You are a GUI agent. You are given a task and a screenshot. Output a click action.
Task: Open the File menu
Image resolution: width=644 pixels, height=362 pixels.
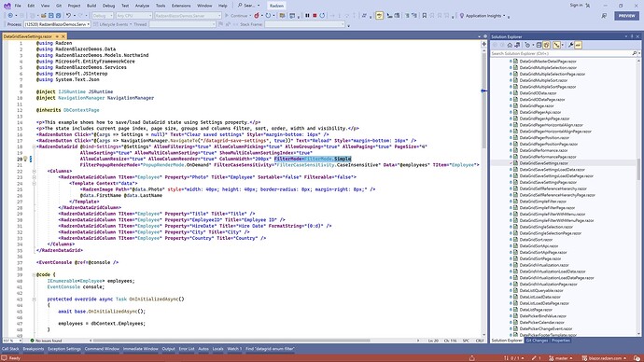[18, 6]
